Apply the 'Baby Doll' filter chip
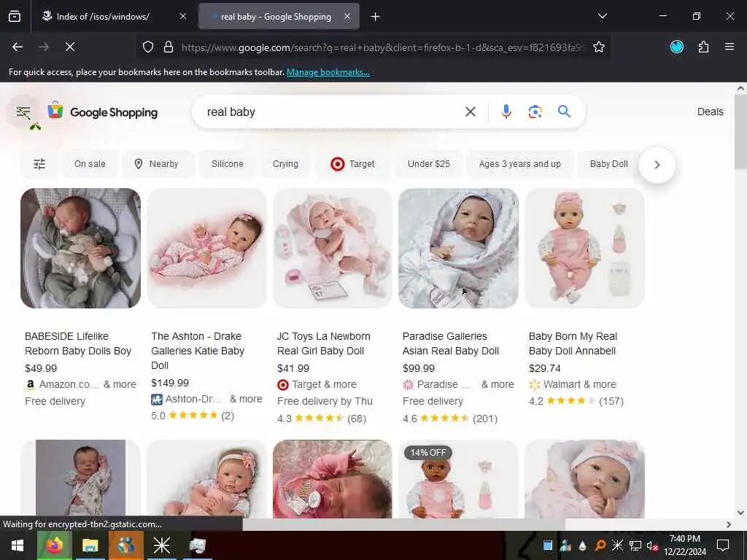The height and width of the screenshot is (560, 747). click(608, 164)
